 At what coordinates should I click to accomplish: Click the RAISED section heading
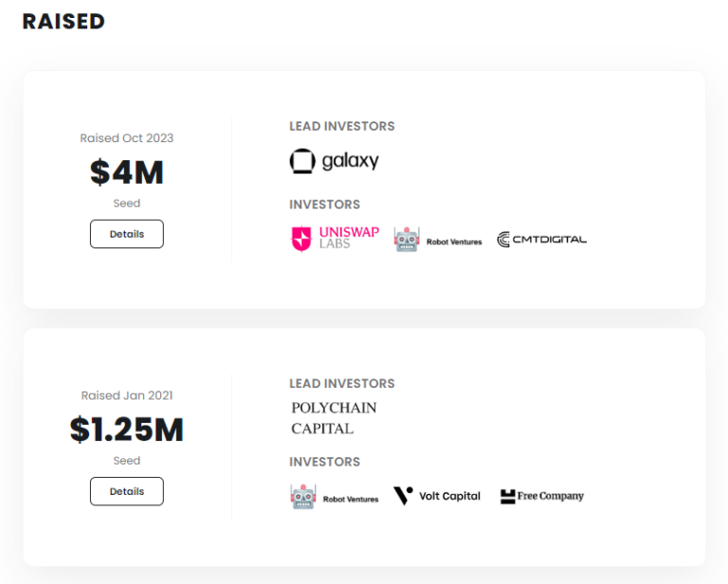[x=64, y=22]
